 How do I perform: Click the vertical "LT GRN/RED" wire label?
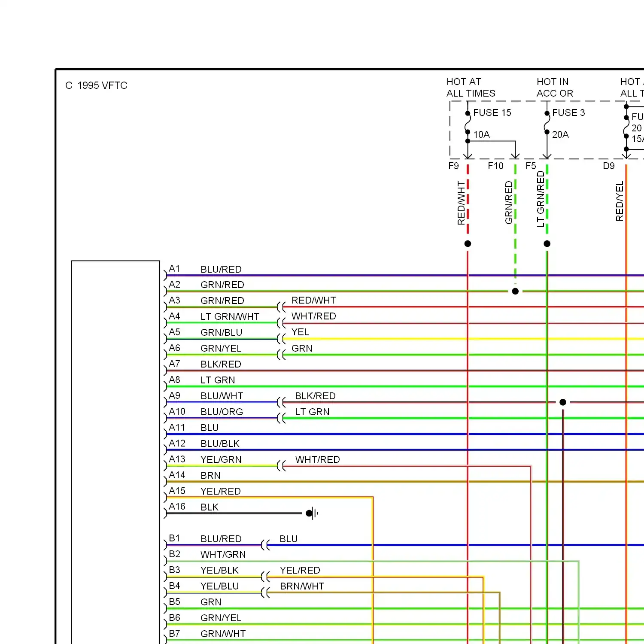click(x=541, y=199)
